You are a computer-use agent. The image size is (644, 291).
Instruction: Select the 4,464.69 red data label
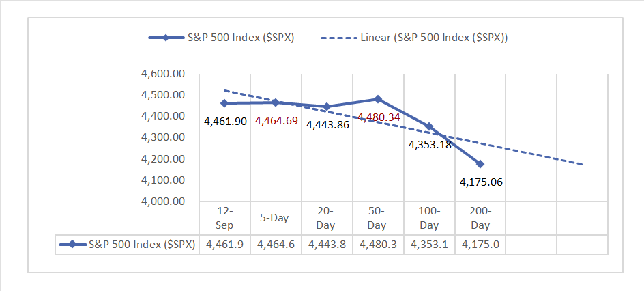(276, 121)
